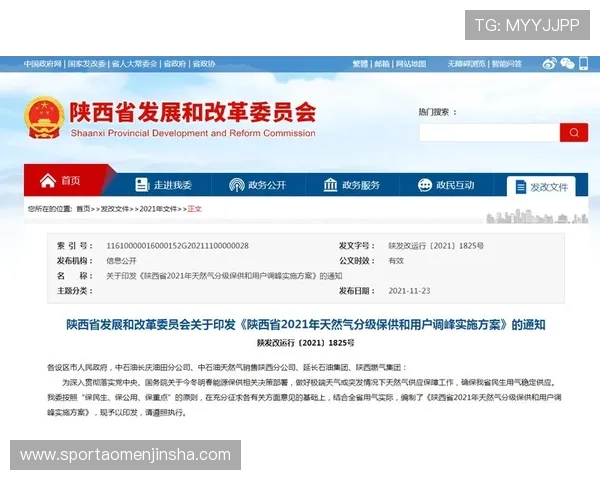
Task: Click the 发布机构 field label
Action: point(74,261)
